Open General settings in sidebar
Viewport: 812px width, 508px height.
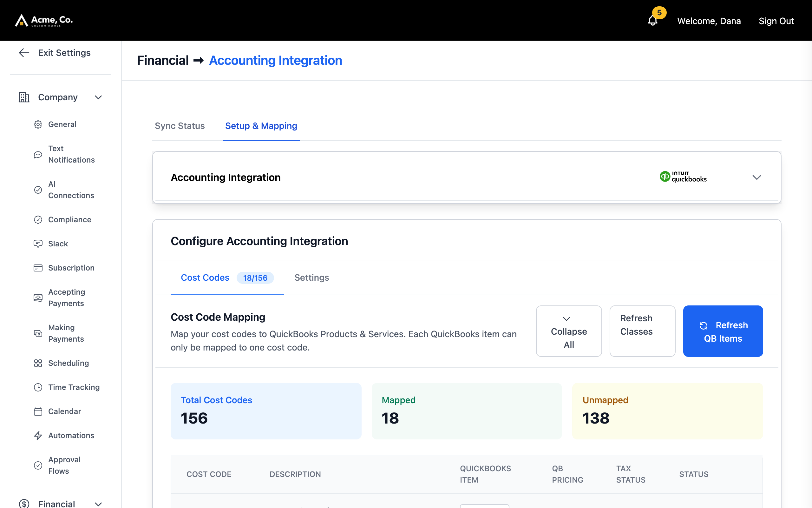(x=62, y=124)
